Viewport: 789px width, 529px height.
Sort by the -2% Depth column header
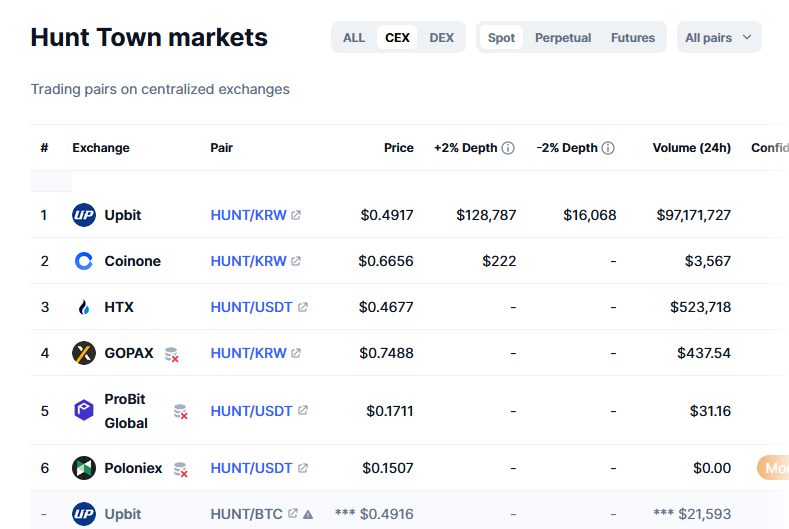pos(567,148)
